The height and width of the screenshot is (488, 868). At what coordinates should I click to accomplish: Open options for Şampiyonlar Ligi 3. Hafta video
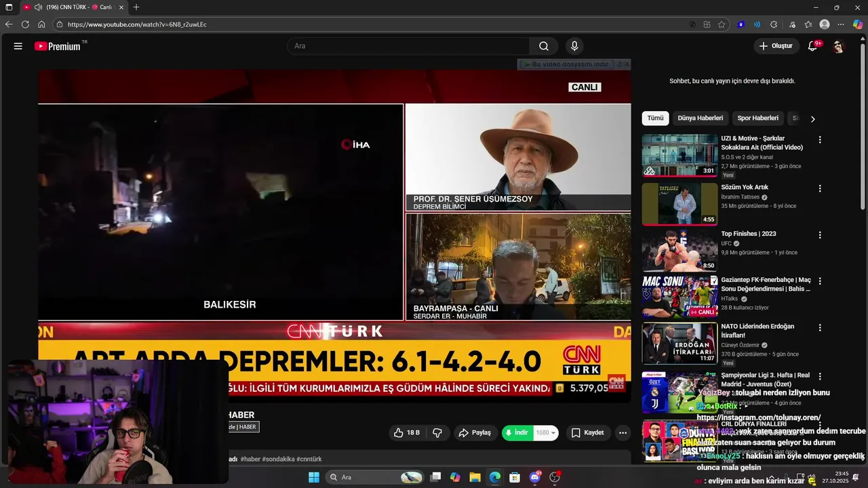(x=820, y=376)
